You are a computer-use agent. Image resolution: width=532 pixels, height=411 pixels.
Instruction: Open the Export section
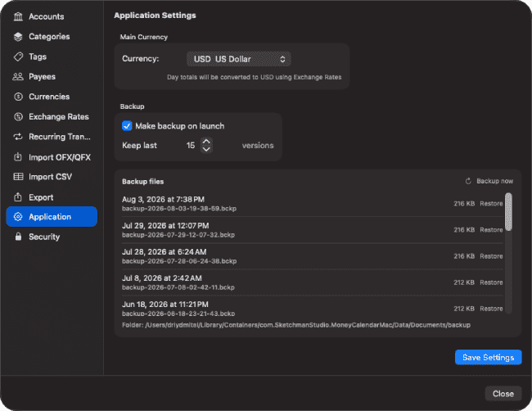pyautogui.click(x=52, y=197)
